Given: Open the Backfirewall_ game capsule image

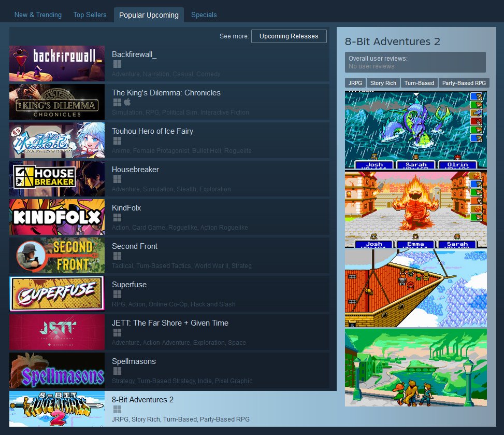Looking at the screenshot, I should pos(57,63).
